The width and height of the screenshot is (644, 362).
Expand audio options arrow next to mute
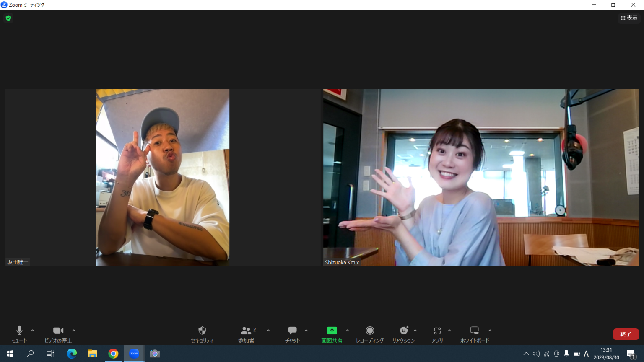coord(33,331)
